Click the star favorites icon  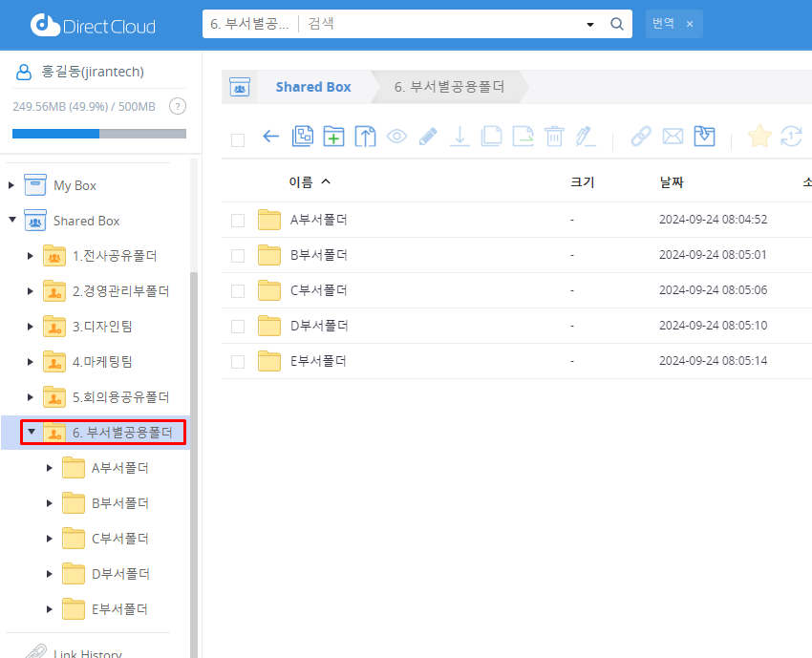coord(759,137)
